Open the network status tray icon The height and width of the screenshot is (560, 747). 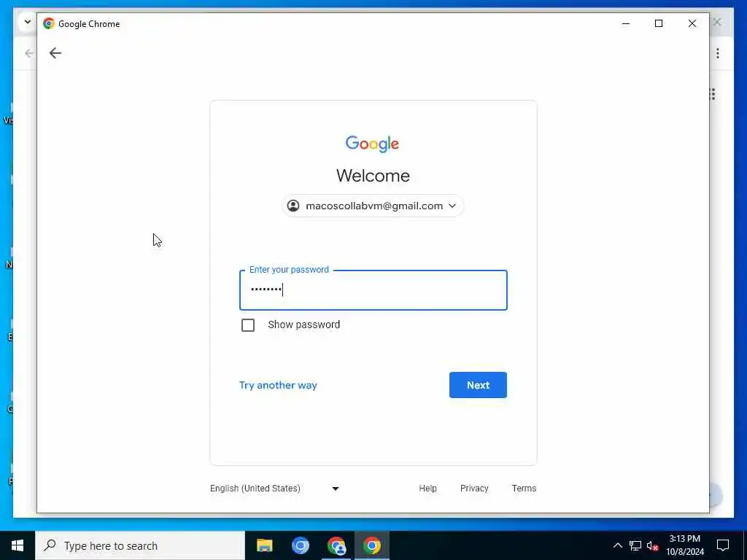point(635,545)
